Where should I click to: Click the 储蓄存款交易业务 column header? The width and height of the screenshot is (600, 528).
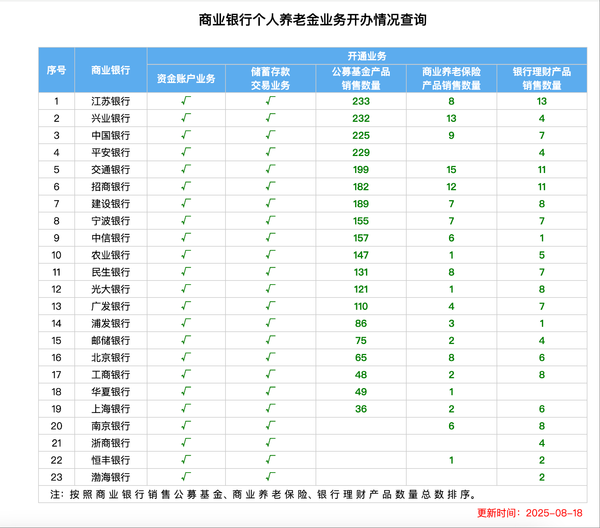(271, 79)
